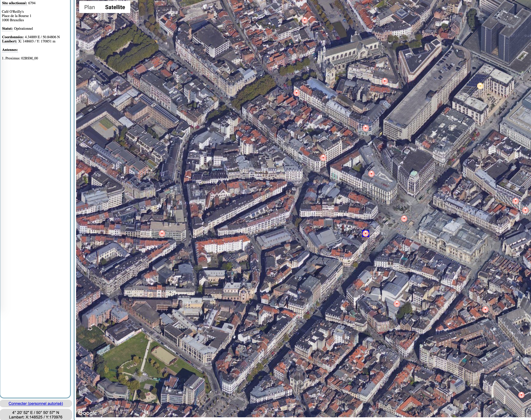Select marker on corner building facing long parking-roof block
531x420 pixels.
tap(366, 128)
